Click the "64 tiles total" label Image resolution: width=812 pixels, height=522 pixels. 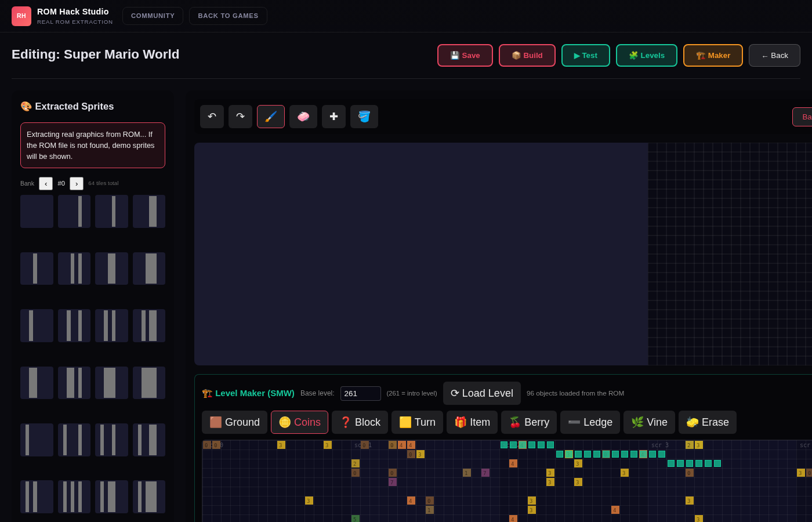point(103,183)
